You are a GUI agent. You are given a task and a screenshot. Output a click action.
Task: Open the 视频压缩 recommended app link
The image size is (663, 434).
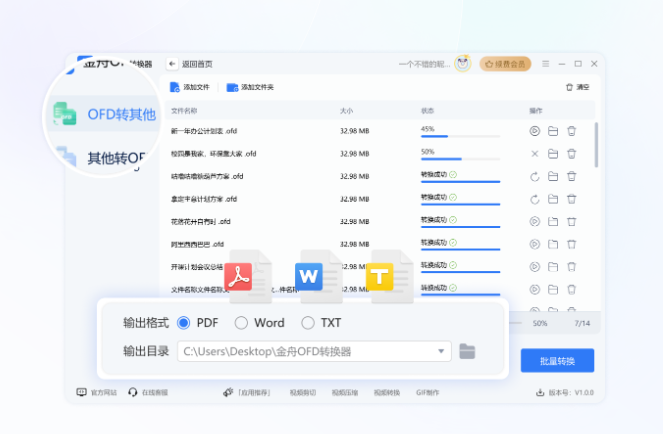click(x=345, y=393)
